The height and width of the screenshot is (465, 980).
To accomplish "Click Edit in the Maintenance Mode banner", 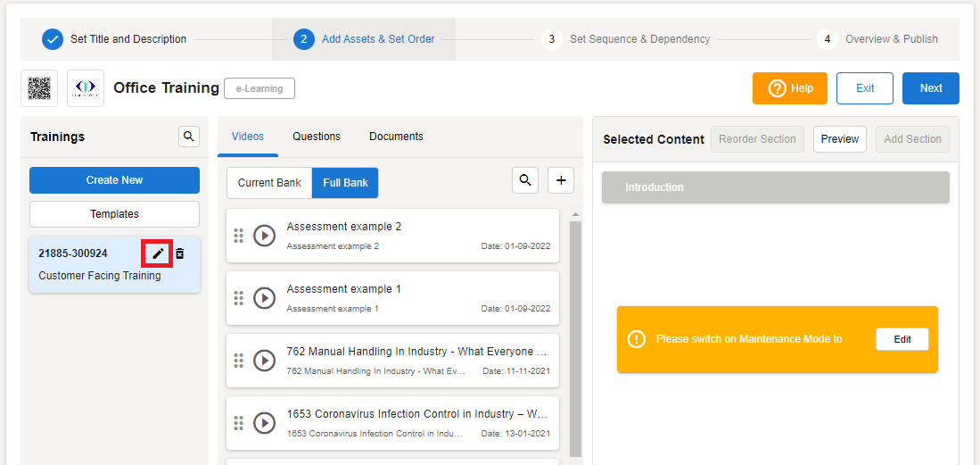I will pyautogui.click(x=902, y=339).
